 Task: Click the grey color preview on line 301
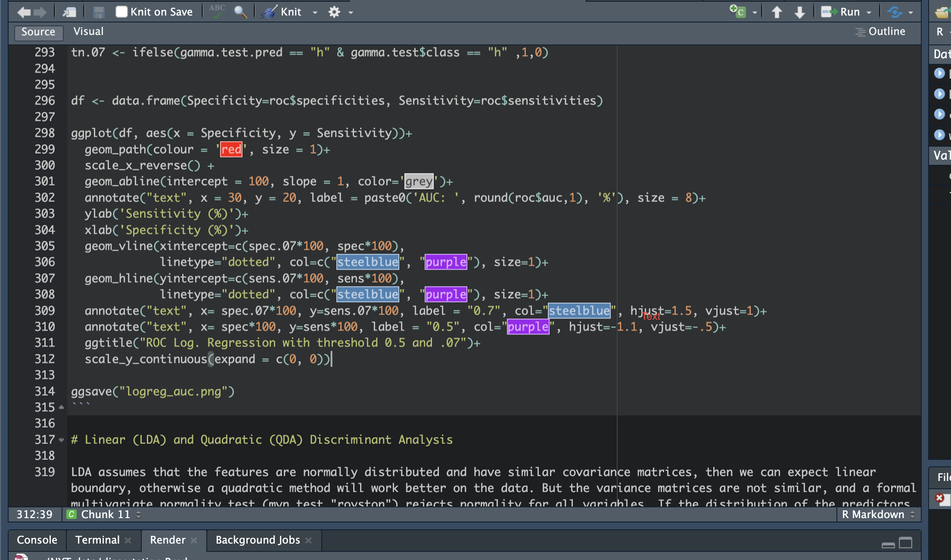[419, 181]
